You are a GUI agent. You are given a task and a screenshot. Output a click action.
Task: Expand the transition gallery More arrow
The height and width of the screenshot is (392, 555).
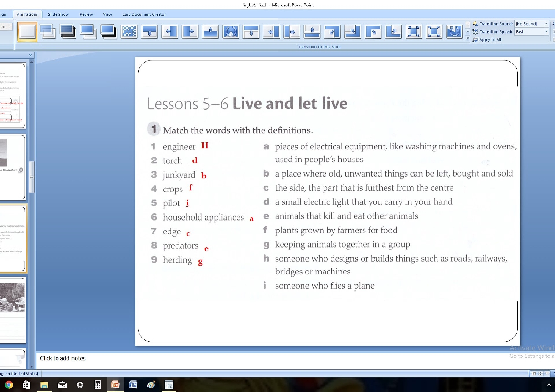tap(468, 39)
